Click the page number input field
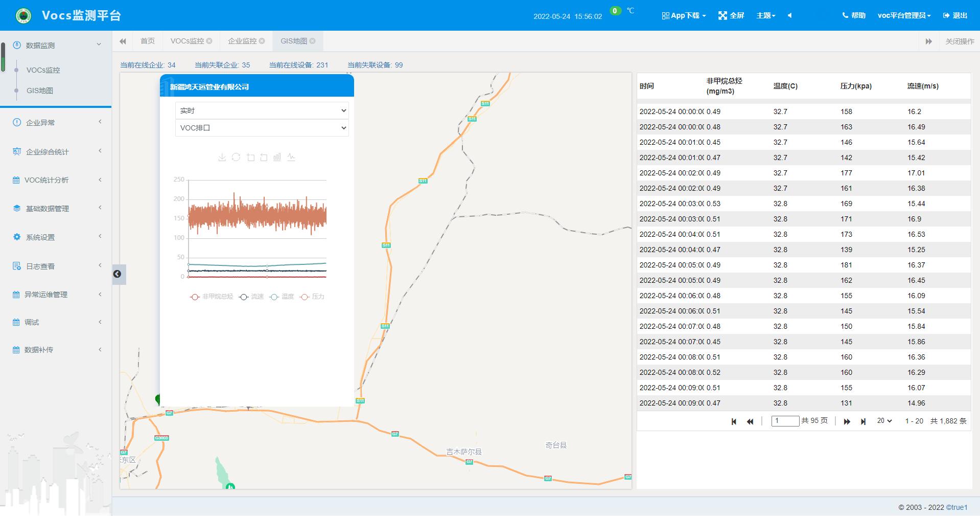 [x=785, y=421]
